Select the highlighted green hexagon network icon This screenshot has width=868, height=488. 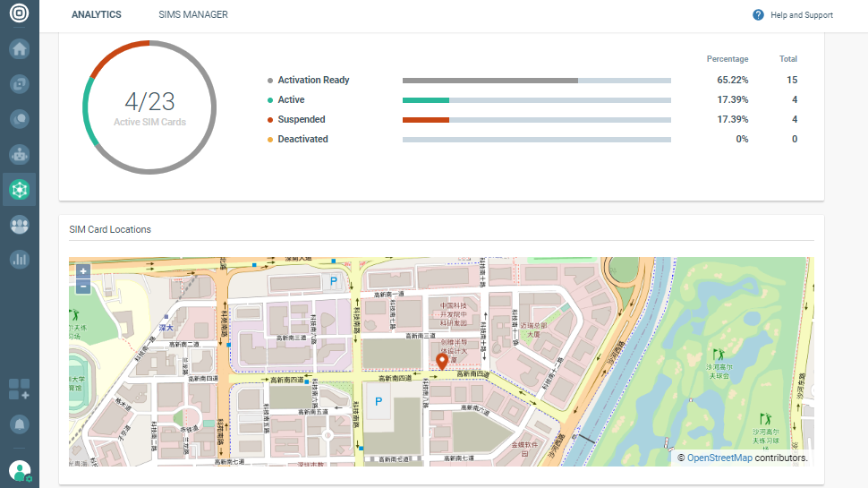pos(19,189)
